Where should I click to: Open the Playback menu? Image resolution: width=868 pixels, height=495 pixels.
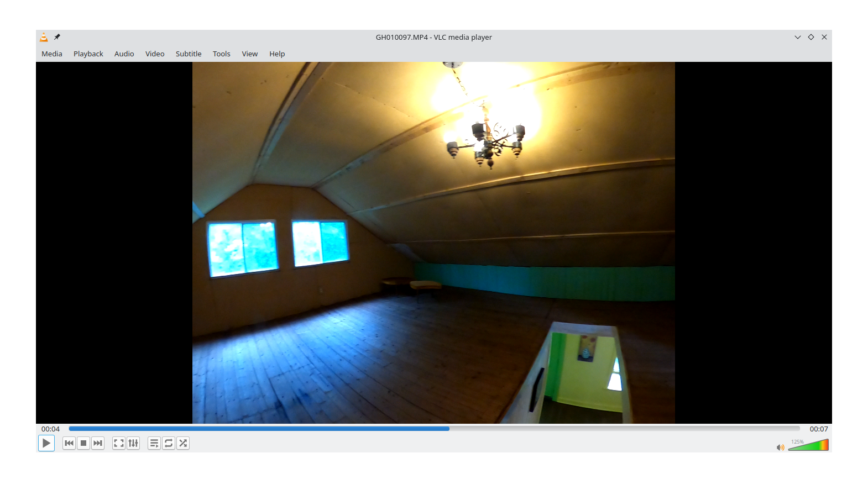click(88, 54)
